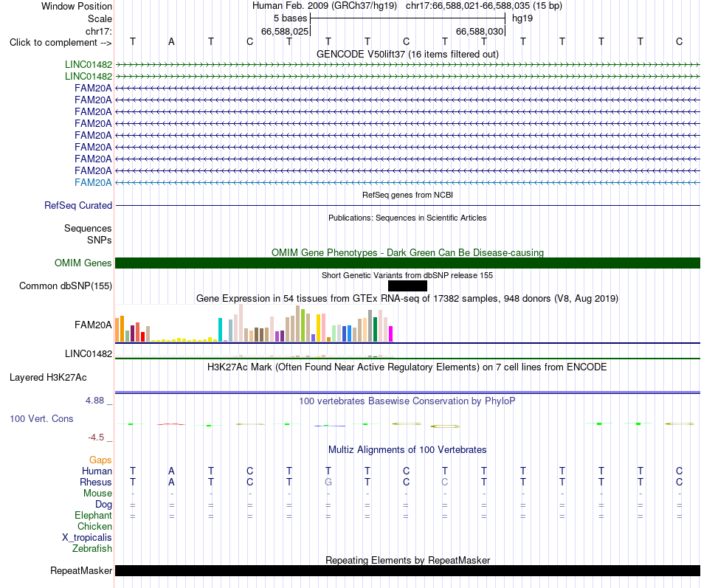Click the "Elephant" alignment row label
The height and width of the screenshot is (588, 701).
[x=93, y=515]
